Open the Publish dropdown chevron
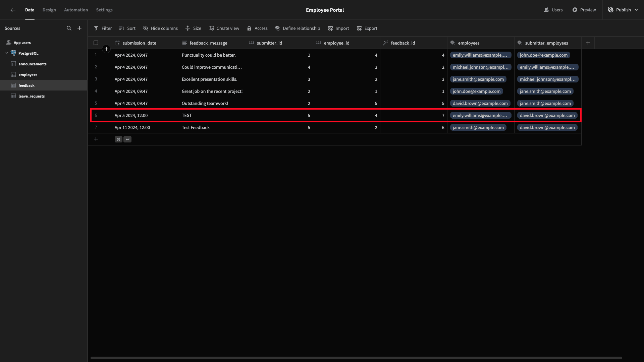This screenshot has width=644, height=362. 636,10
